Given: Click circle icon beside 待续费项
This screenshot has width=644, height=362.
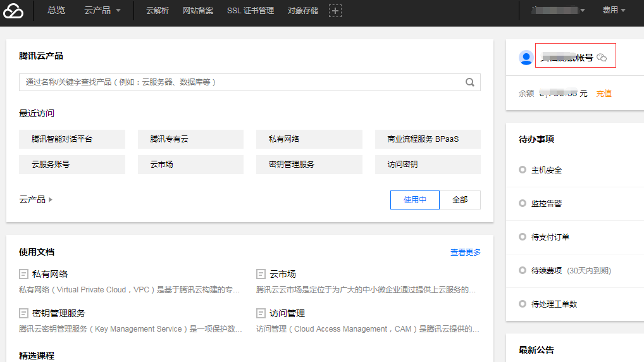Looking at the screenshot, I should pos(523,270).
